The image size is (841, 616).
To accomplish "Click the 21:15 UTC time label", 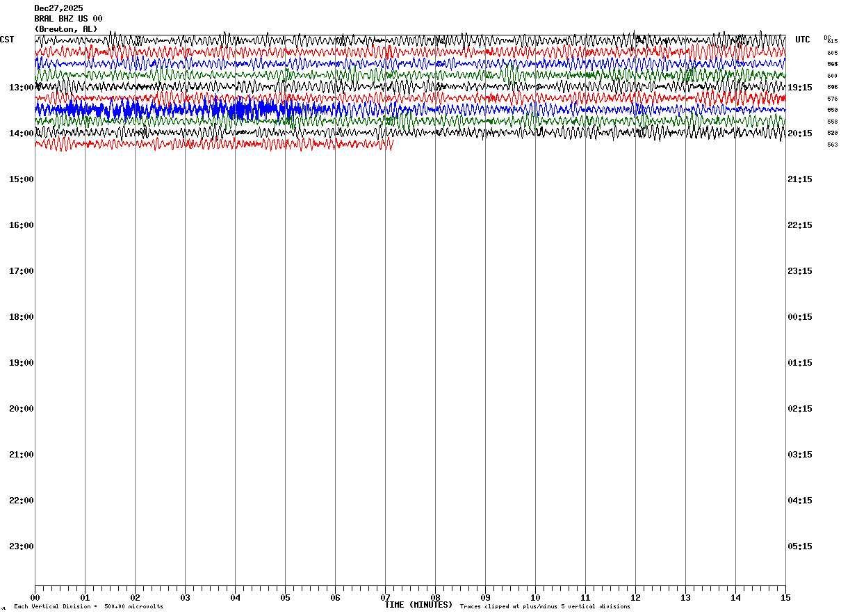I will point(800,179).
